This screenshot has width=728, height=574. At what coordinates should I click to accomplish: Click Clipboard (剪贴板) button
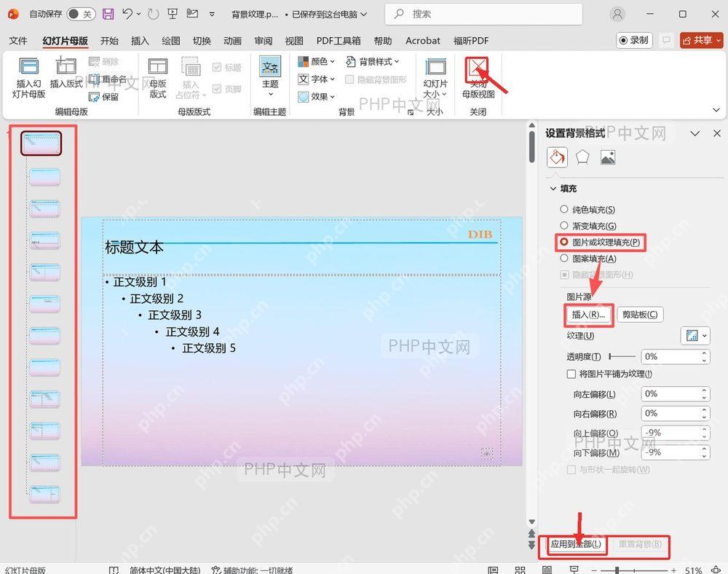[640, 315]
